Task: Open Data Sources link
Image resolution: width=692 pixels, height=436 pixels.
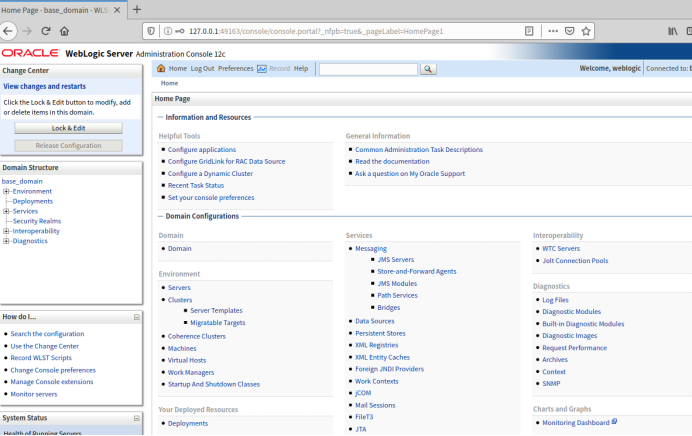Action: (375, 321)
